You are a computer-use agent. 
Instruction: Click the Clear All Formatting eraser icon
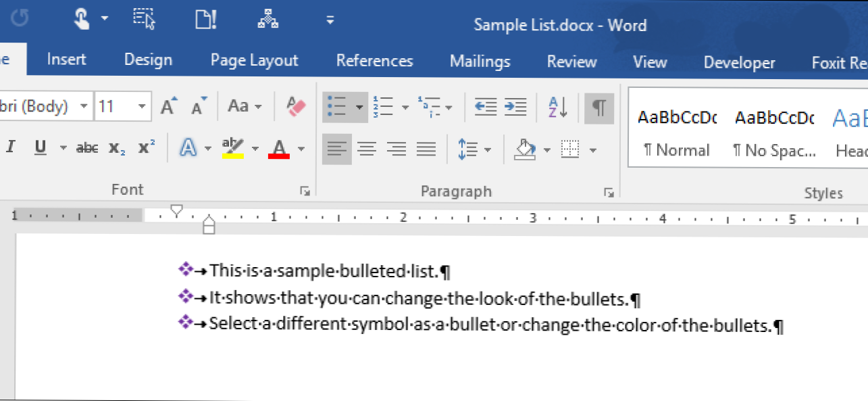[x=296, y=106]
